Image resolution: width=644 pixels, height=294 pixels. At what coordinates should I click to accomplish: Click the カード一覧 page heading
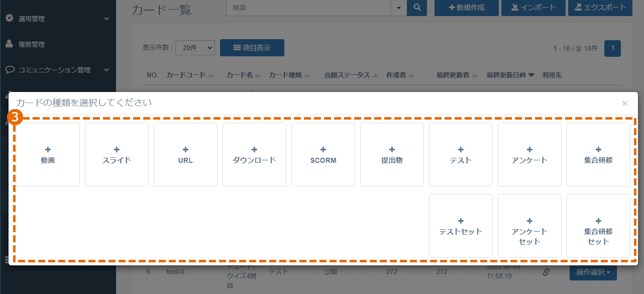tap(161, 9)
